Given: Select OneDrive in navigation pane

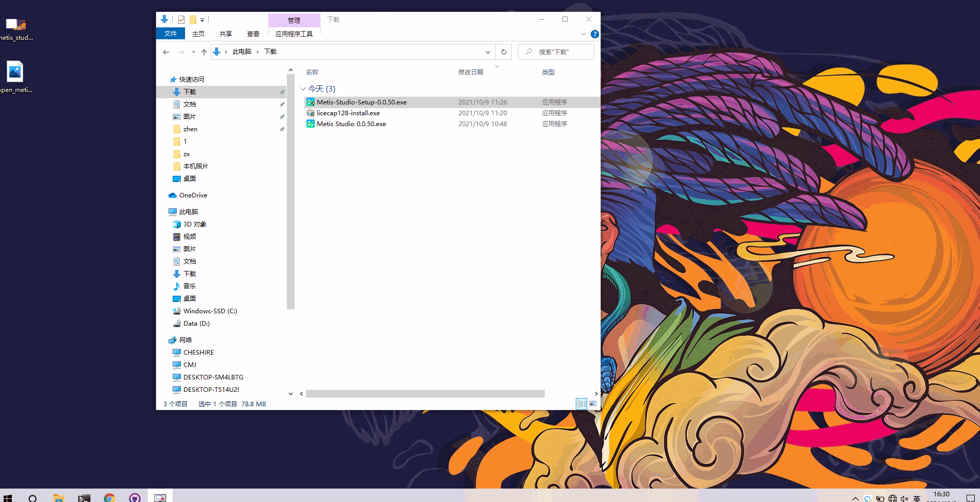Looking at the screenshot, I should tap(193, 195).
